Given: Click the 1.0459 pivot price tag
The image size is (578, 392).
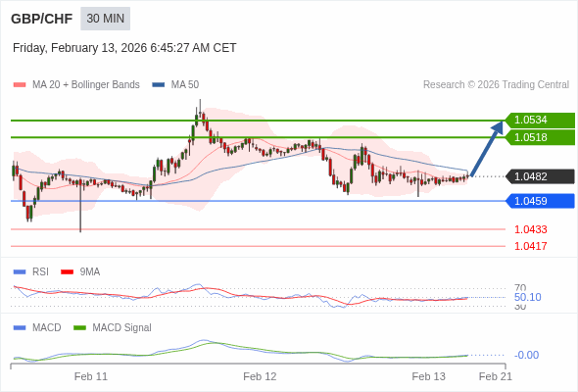Looking at the screenshot, I should point(540,201).
